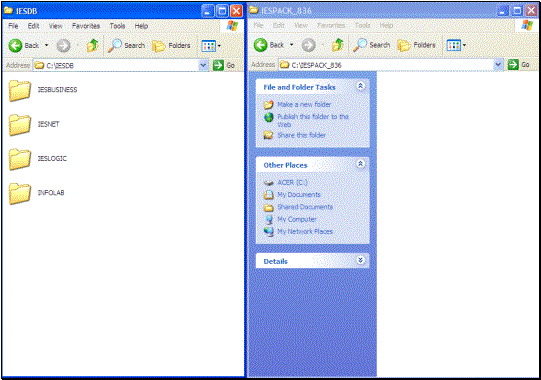This screenshot has width=541, height=380.
Task: Click Search in IESPACK_836 window toolbar
Action: coord(371,45)
